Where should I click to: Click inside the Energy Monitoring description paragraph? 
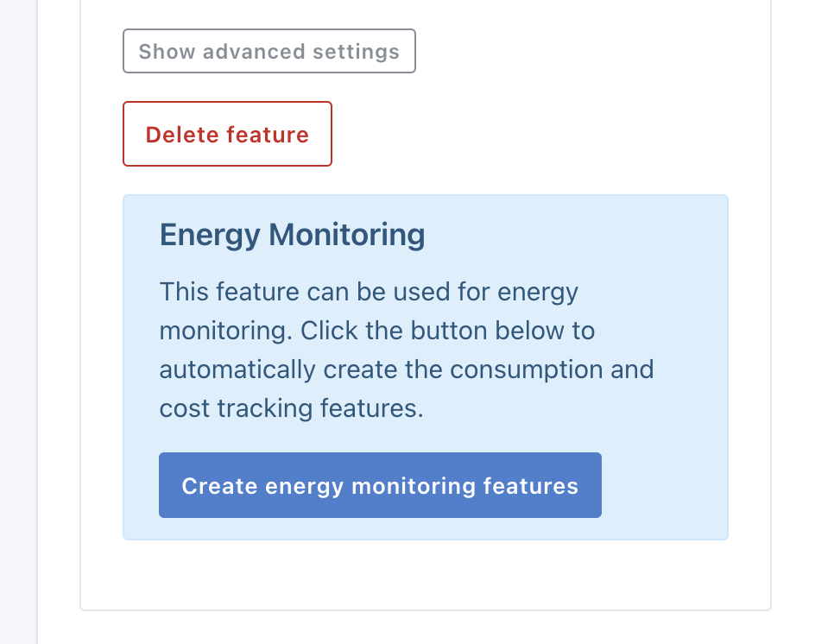(406, 350)
